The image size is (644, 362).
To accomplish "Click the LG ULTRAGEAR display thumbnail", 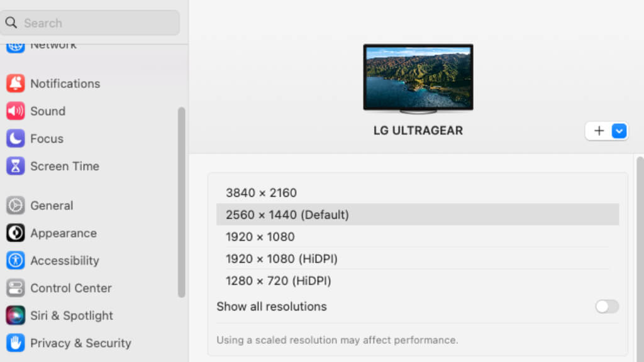I will pyautogui.click(x=418, y=78).
